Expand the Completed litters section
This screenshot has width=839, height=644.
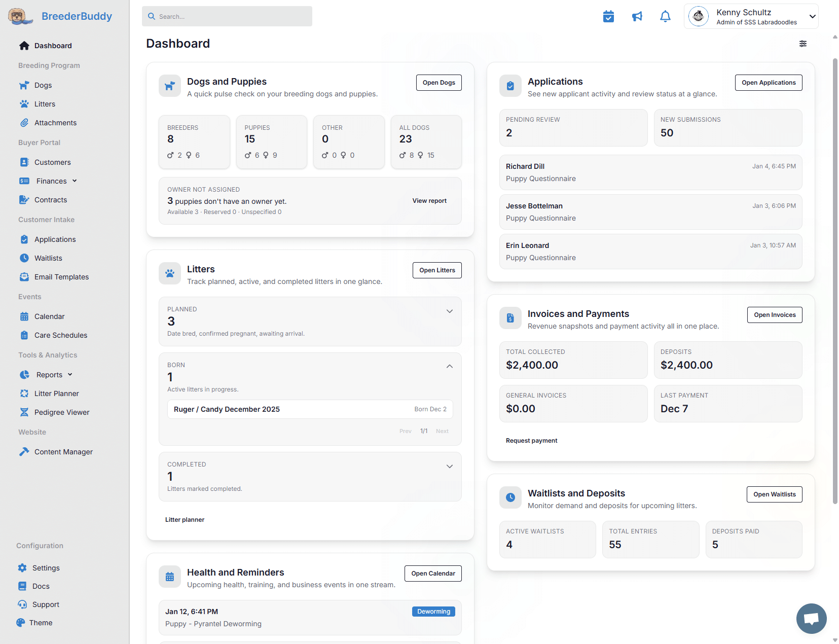point(449,467)
